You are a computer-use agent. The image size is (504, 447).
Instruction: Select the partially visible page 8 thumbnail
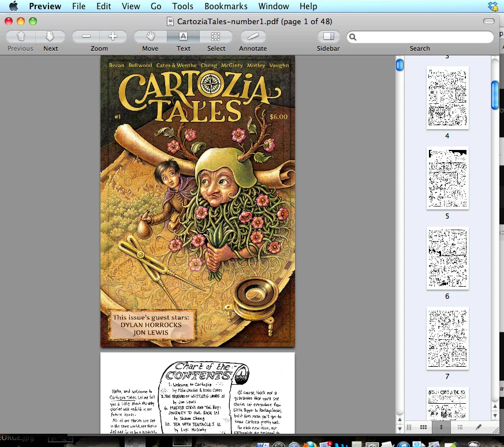(x=447, y=404)
